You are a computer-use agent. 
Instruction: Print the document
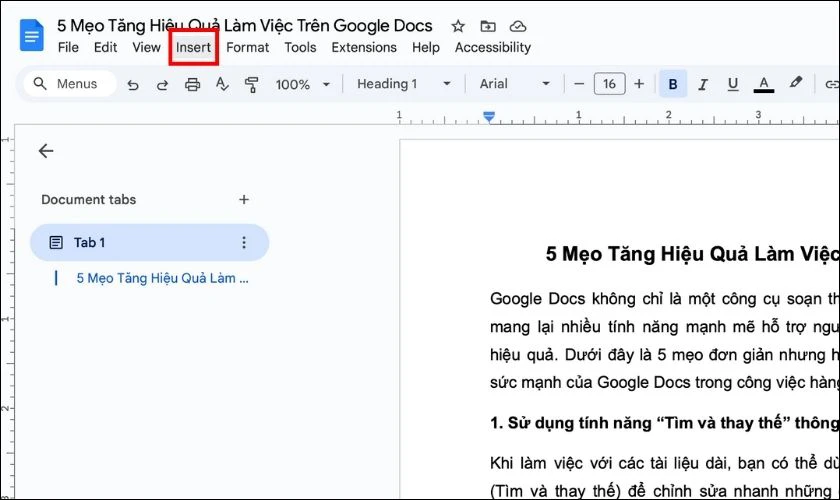tap(192, 84)
